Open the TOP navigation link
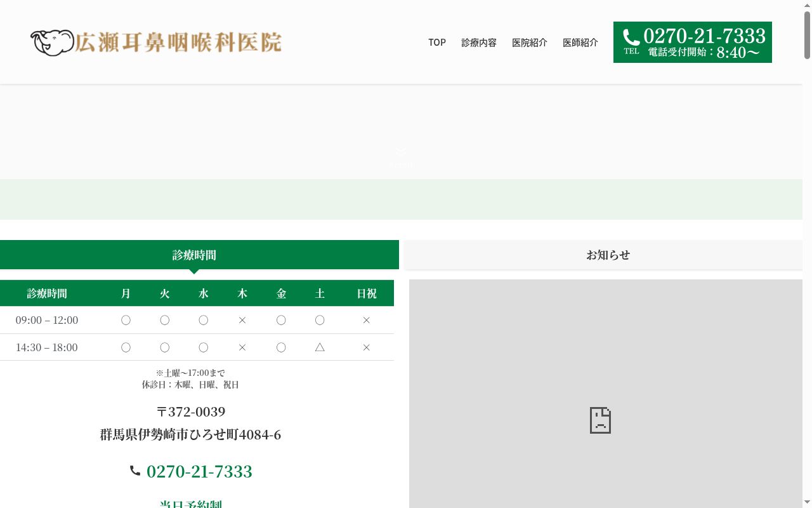 point(437,43)
